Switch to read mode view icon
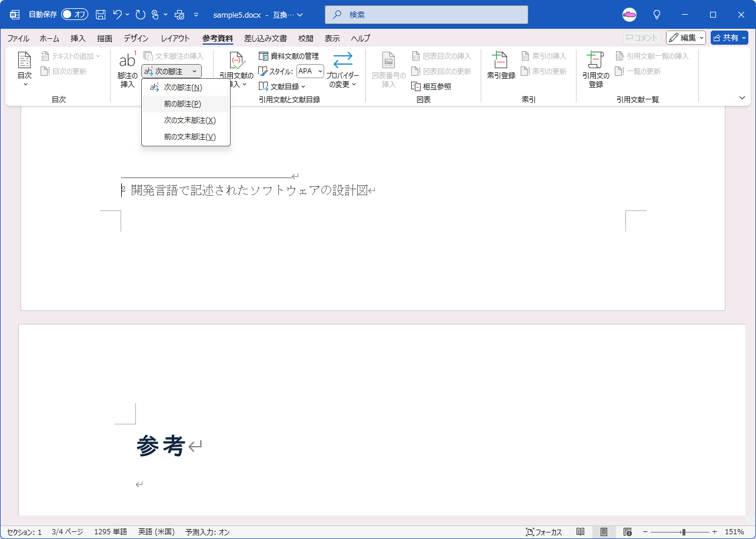Viewport: 756px width, 539px height. (581, 532)
